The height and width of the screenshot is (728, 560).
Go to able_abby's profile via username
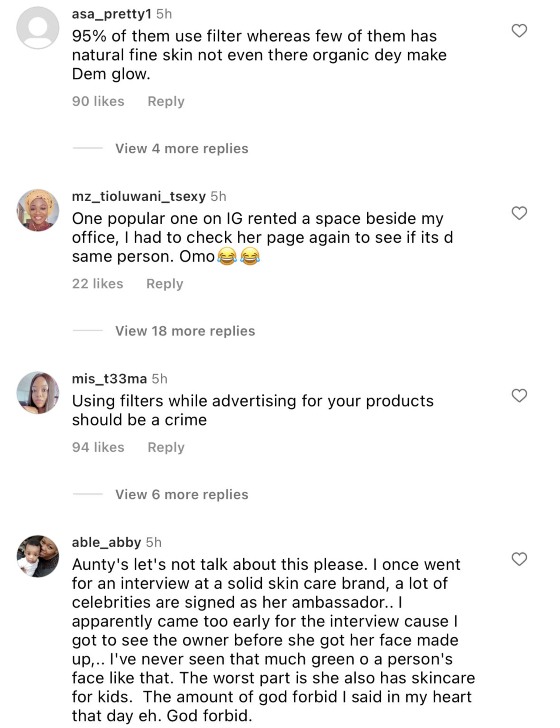click(106, 543)
